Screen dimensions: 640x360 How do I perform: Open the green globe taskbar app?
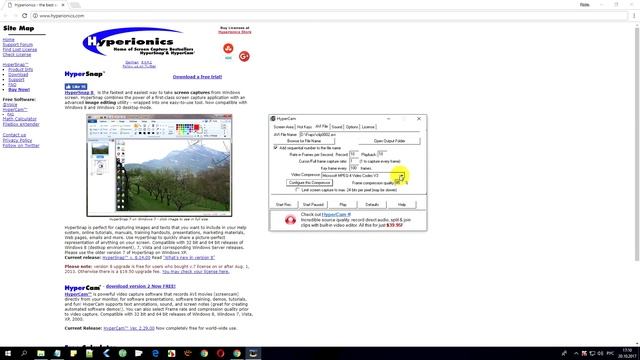point(122,353)
